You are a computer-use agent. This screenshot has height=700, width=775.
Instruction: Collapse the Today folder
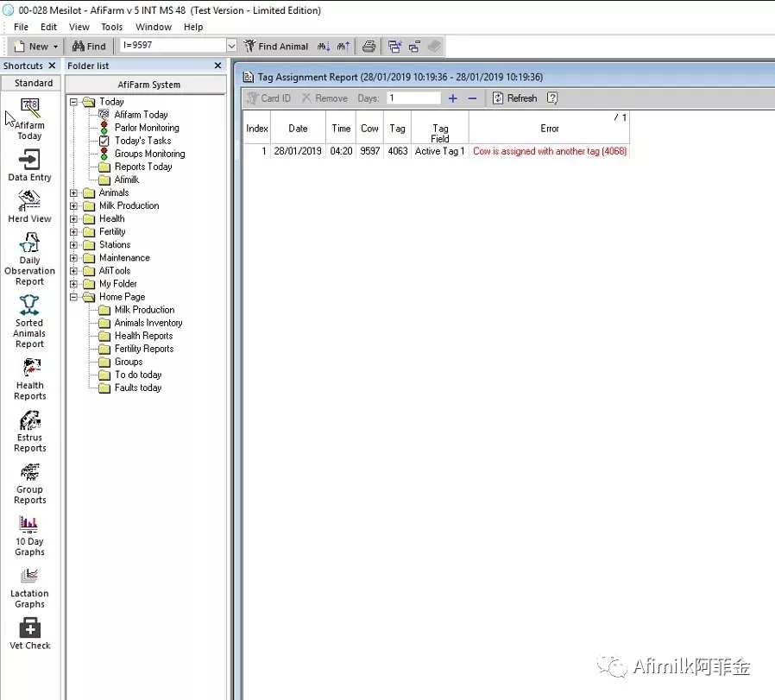[x=73, y=102]
